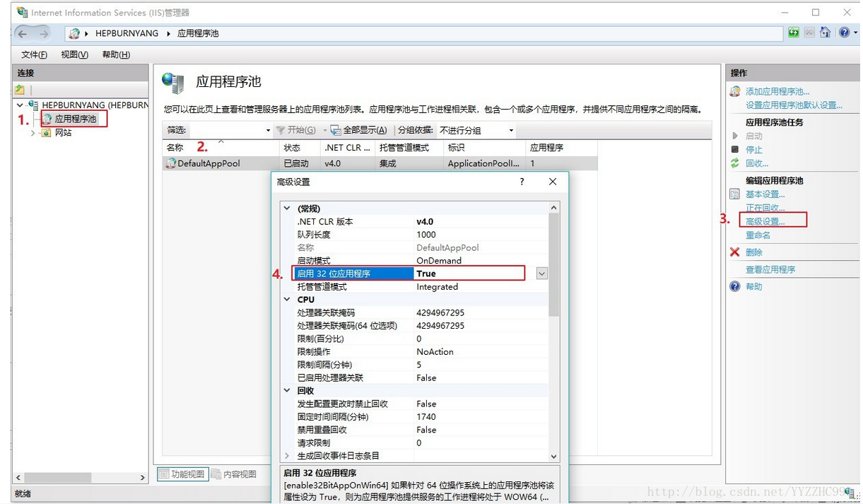Click in the 筛选 filter input field
Screen dimensions: 863x504
(x=226, y=130)
